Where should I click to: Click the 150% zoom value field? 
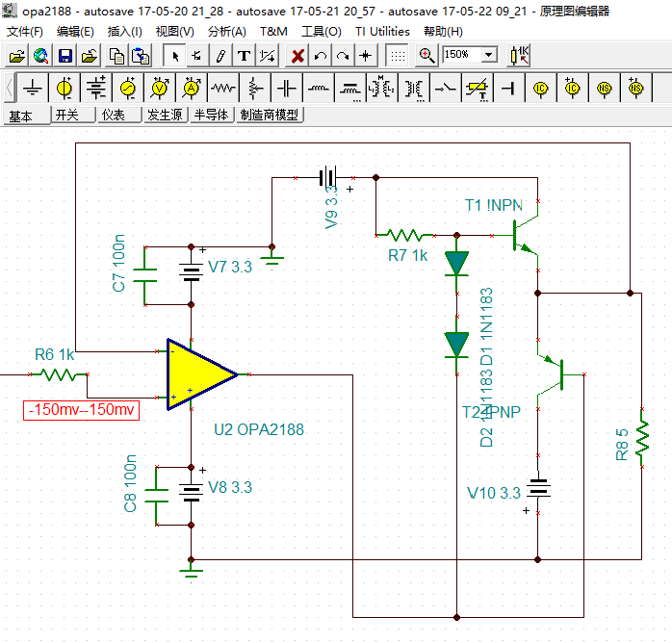tap(462, 55)
